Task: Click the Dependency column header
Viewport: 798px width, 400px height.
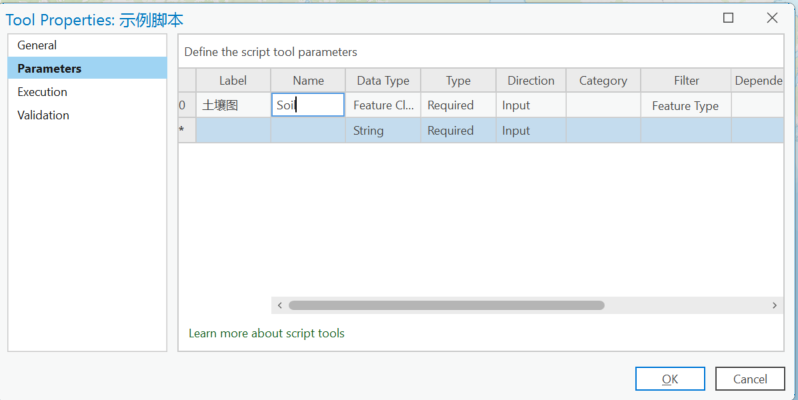Action: coord(757,80)
